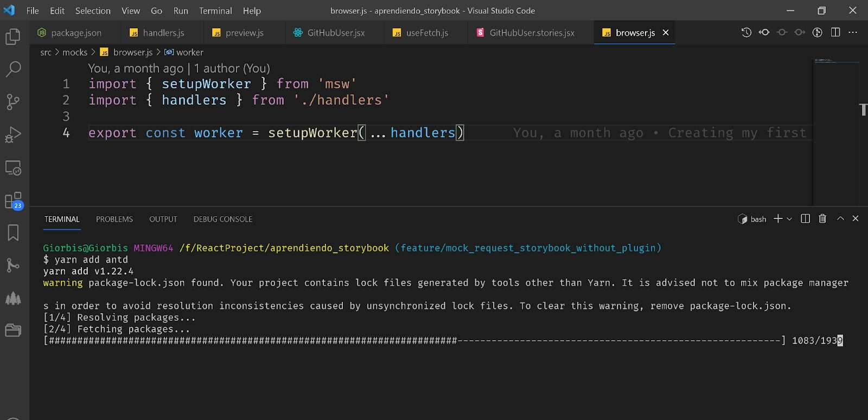Screen dimensions: 868x420
Task: Open editor More Actions ellipsis menu
Action: pyautogui.click(x=853, y=33)
